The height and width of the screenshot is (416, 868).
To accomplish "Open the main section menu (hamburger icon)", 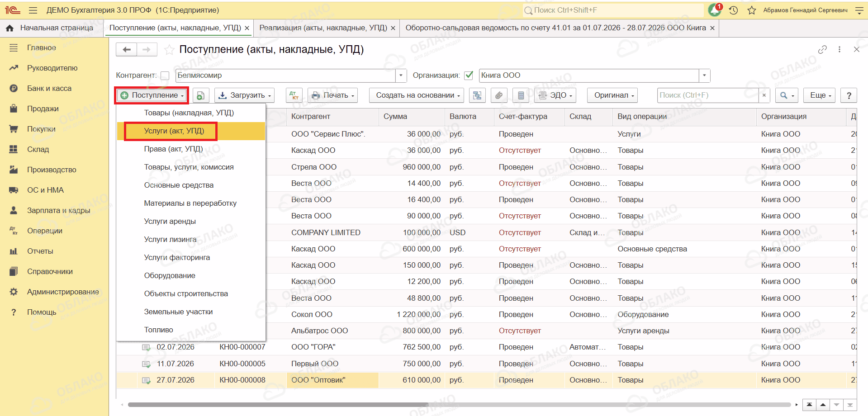I will click(x=33, y=10).
